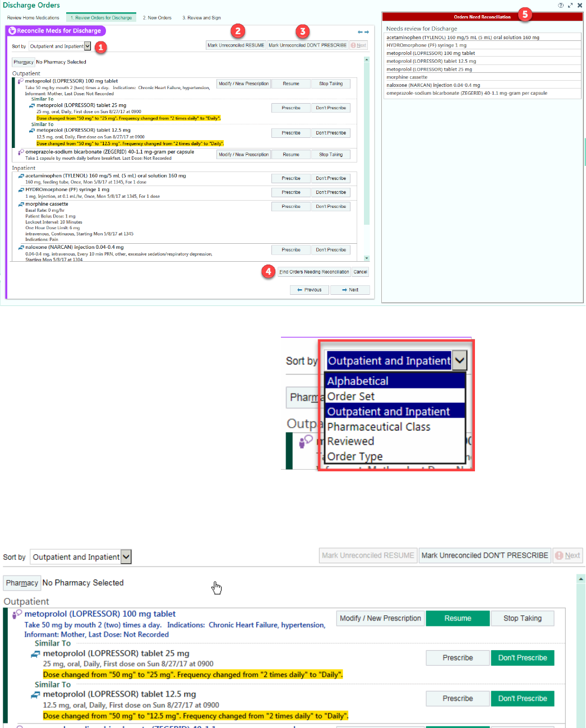Image resolution: width=586 pixels, height=728 pixels.
Task: Toggle the green Resume button in bottom view
Action: 458,618
